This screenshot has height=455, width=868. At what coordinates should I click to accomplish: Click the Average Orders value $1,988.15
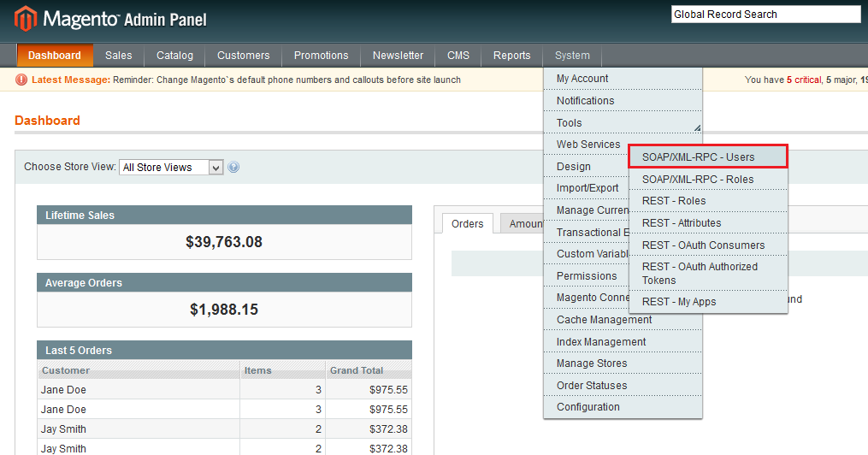tap(224, 310)
